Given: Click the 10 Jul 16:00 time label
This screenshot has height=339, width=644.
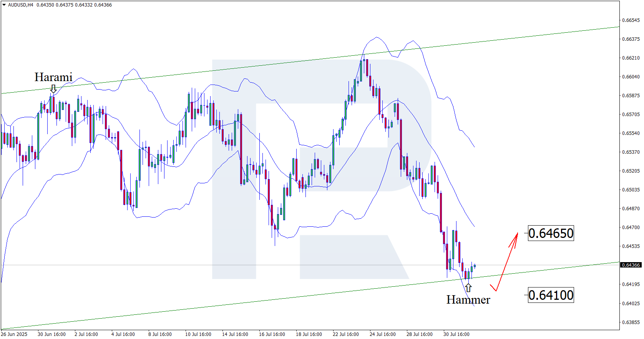Looking at the screenshot, I should point(198,334).
